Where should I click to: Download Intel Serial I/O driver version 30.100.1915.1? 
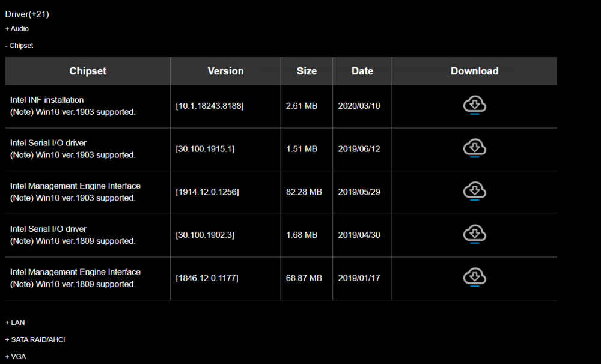click(x=475, y=148)
